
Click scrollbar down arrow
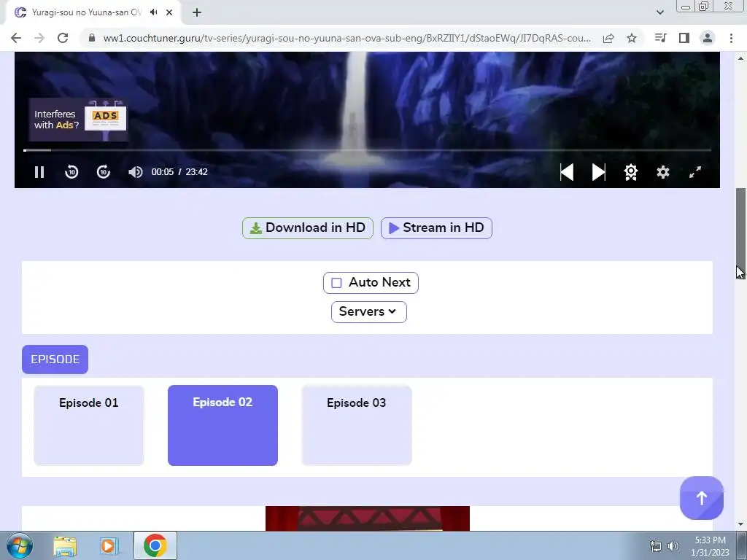(741, 525)
